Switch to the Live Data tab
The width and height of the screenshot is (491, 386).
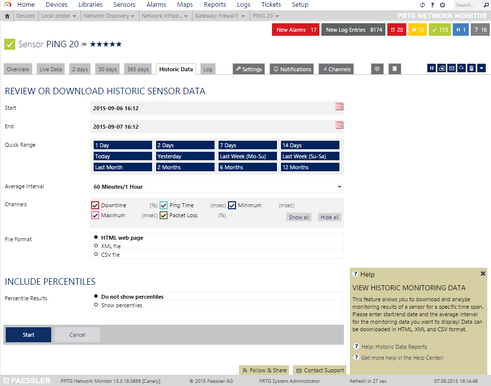[x=51, y=69]
